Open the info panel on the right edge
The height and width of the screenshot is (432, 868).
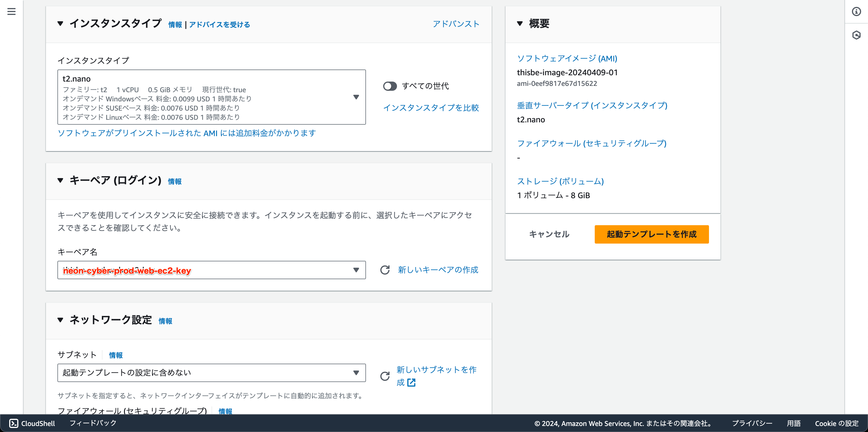(x=856, y=12)
